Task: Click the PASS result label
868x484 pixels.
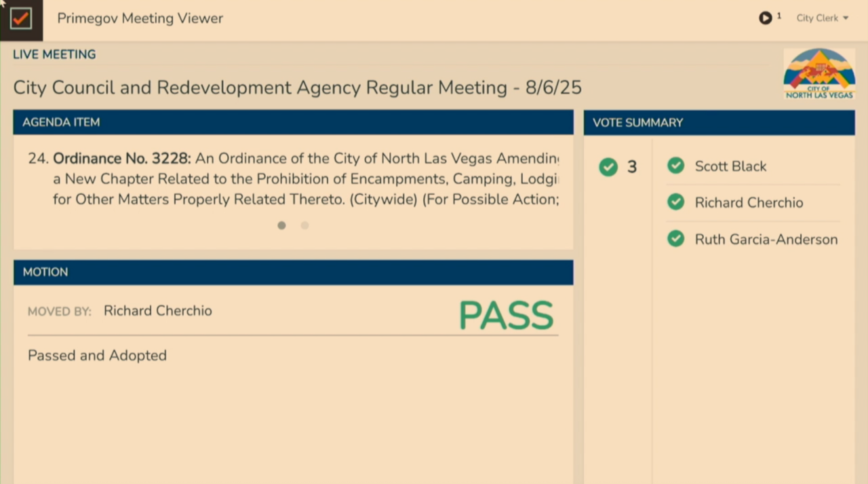Action: (x=506, y=314)
